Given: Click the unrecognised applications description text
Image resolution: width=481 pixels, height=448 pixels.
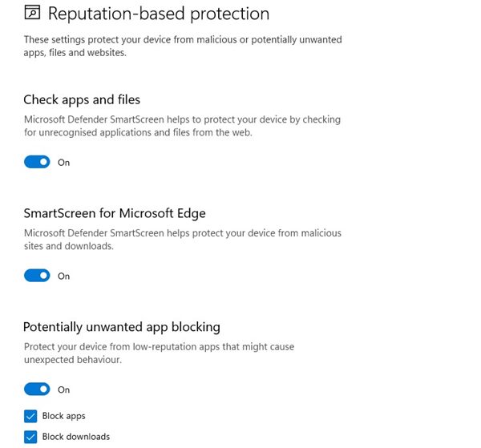Looking at the screenshot, I should pos(138,132).
